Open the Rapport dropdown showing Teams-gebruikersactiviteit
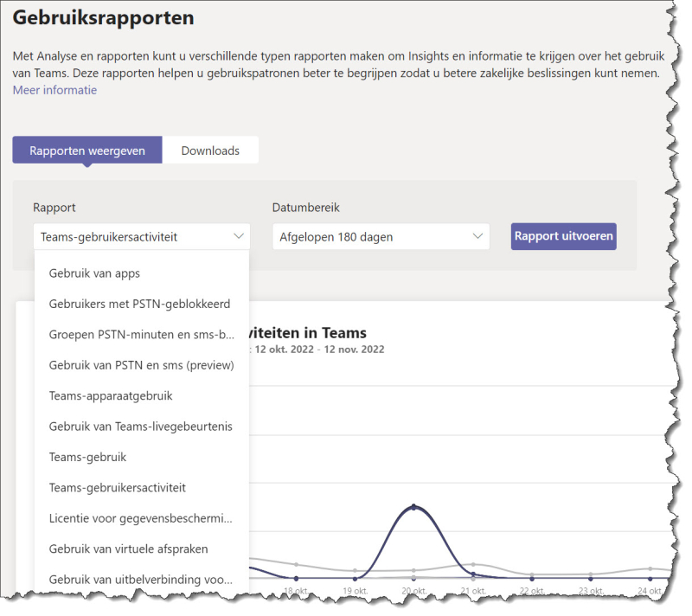Screen dimensions: 692x616 [142, 236]
